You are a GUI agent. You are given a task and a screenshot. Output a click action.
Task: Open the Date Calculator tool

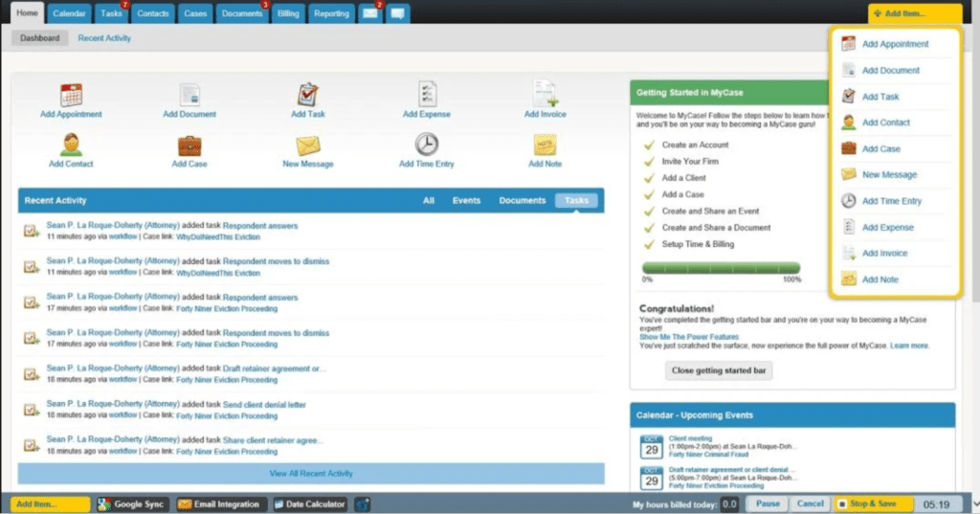[311, 504]
